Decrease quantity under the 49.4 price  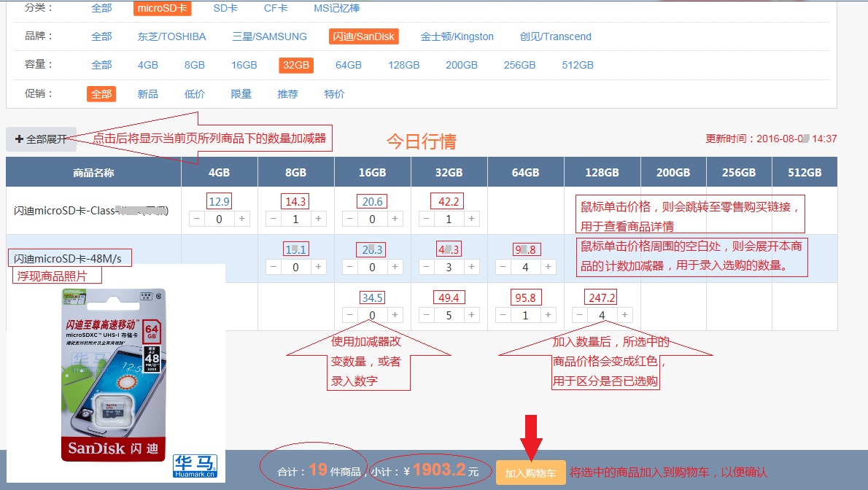(426, 315)
